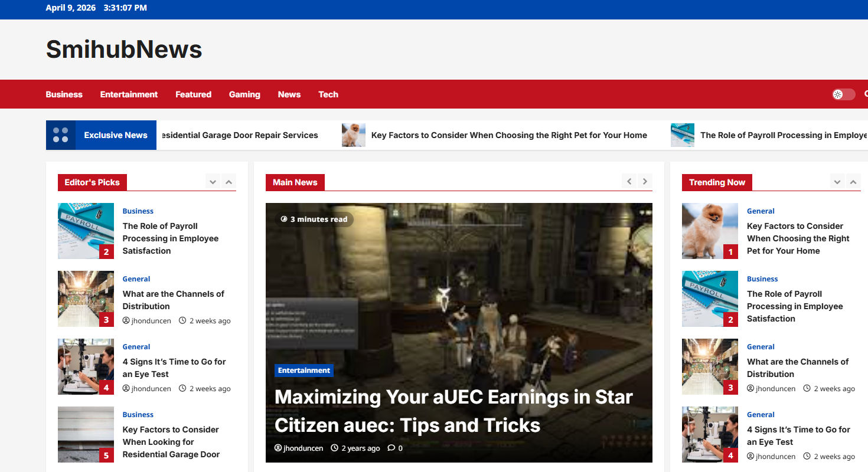Image resolution: width=868 pixels, height=472 pixels.
Task: Click the comment icon on main article
Action: [391, 448]
